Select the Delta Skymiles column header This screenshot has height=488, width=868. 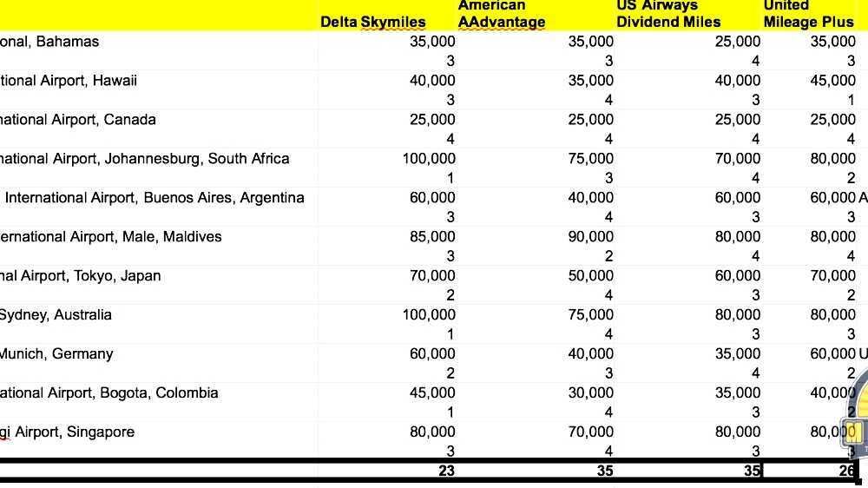point(373,22)
